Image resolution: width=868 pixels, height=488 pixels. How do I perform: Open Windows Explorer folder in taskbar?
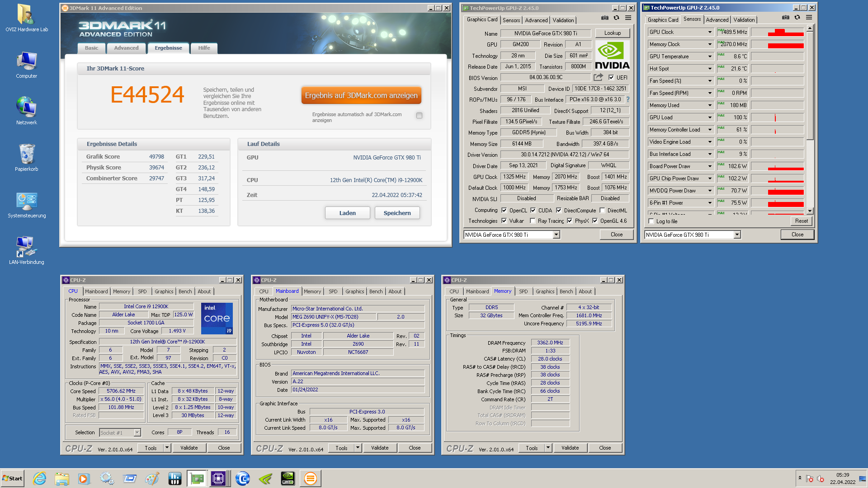pos(62,479)
